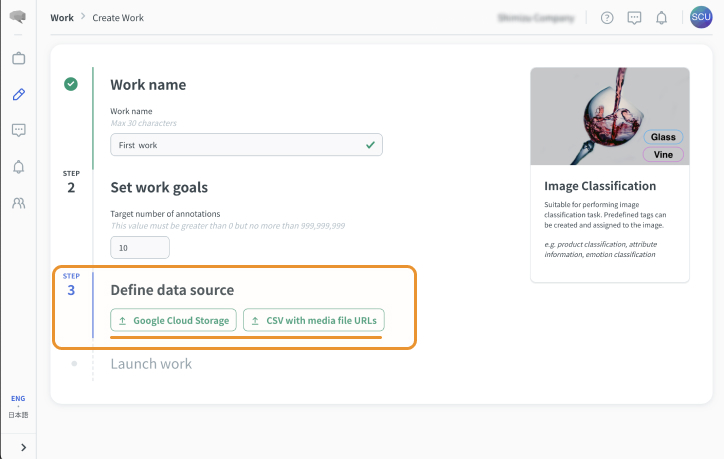Go to Work breadcrumb
725x459 pixels.
coord(62,18)
